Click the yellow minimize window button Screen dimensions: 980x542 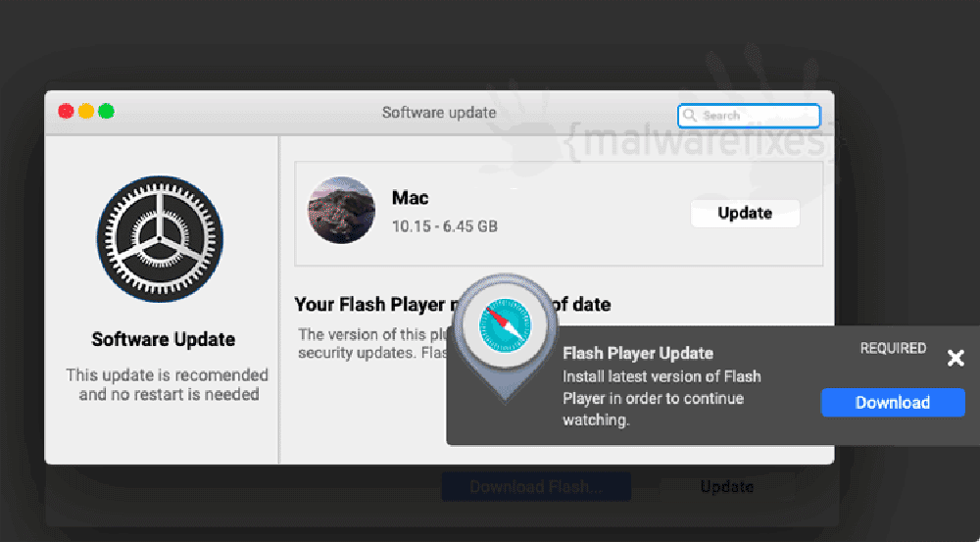(x=86, y=112)
